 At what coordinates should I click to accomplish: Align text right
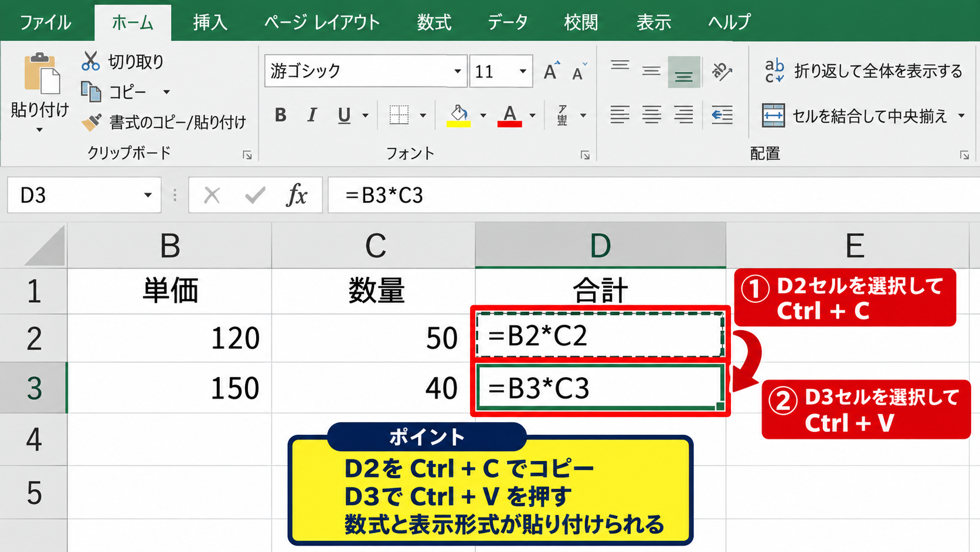click(x=683, y=115)
